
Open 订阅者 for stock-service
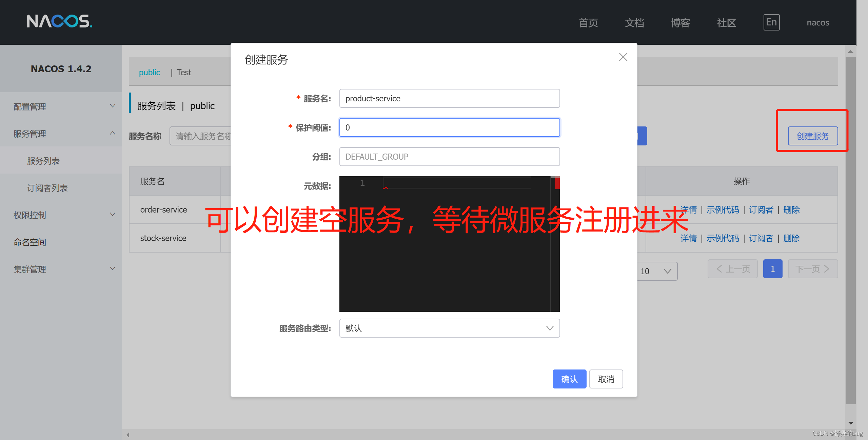[761, 238]
